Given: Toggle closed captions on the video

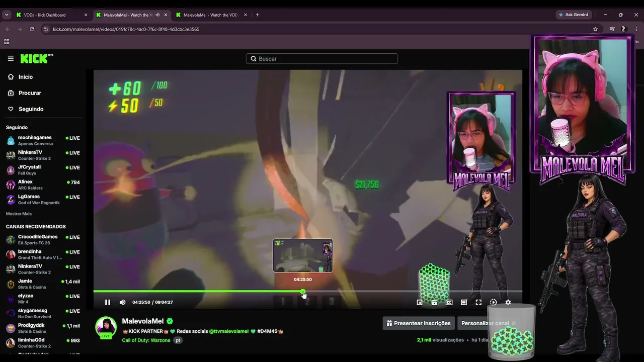Looking at the screenshot, I should [449, 303].
